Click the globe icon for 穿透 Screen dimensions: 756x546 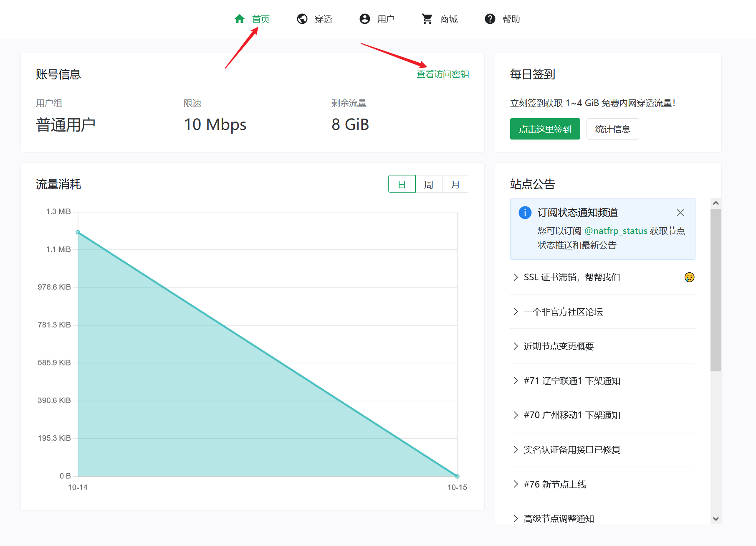click(x=302, y=19)
